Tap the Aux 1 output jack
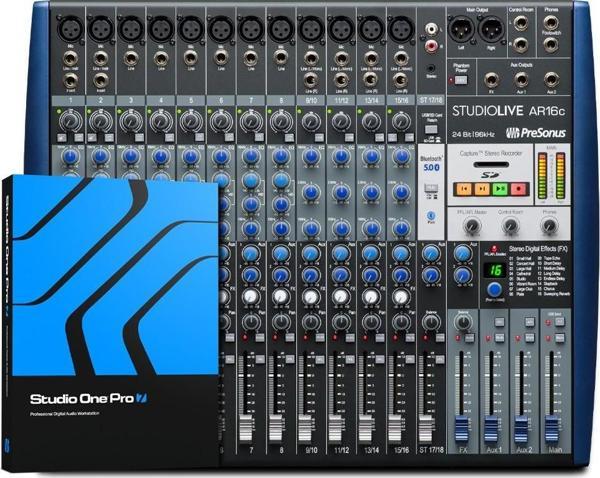 521,80
